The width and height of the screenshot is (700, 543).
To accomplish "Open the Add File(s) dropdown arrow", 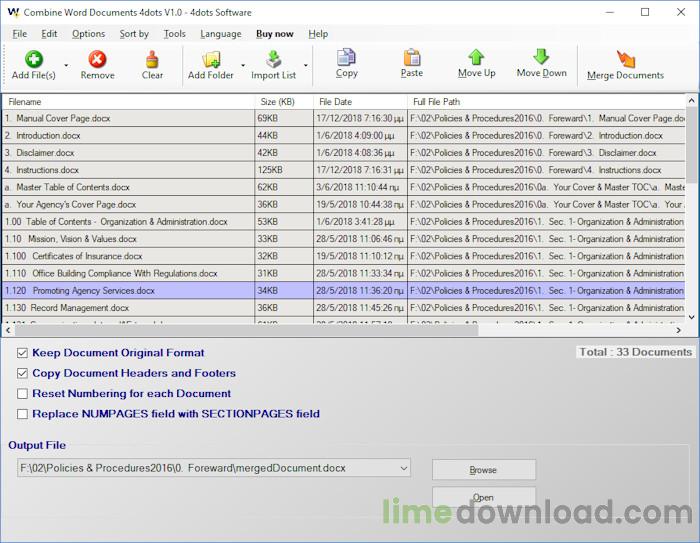I will click(66, 65).
